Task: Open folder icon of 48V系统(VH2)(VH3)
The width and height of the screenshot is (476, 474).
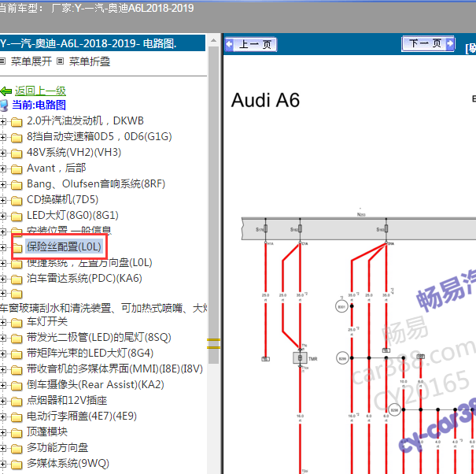Action: click(17, 154)
